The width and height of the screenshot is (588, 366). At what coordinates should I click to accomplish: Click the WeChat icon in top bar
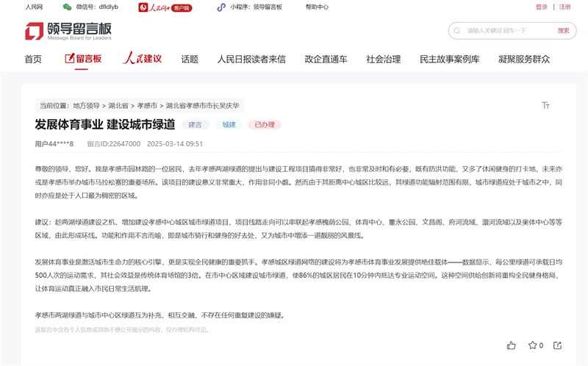click(67, 7)
